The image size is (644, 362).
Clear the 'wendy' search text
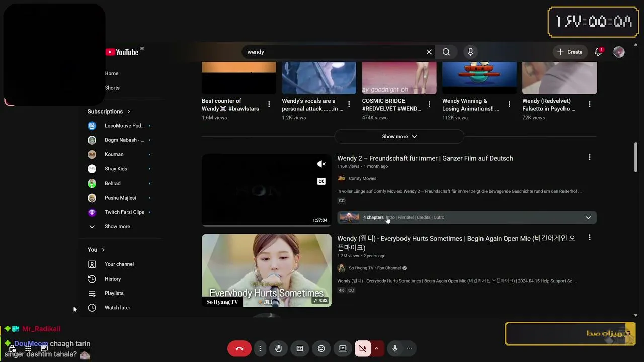click(429, 52)
